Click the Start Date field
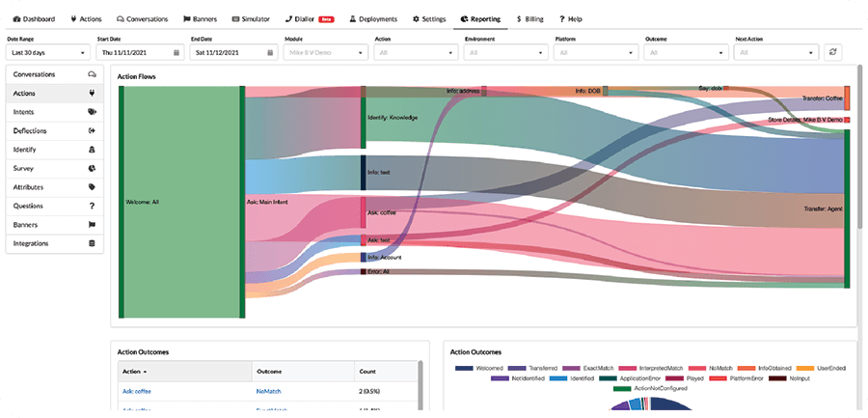 tap(140, 53)
